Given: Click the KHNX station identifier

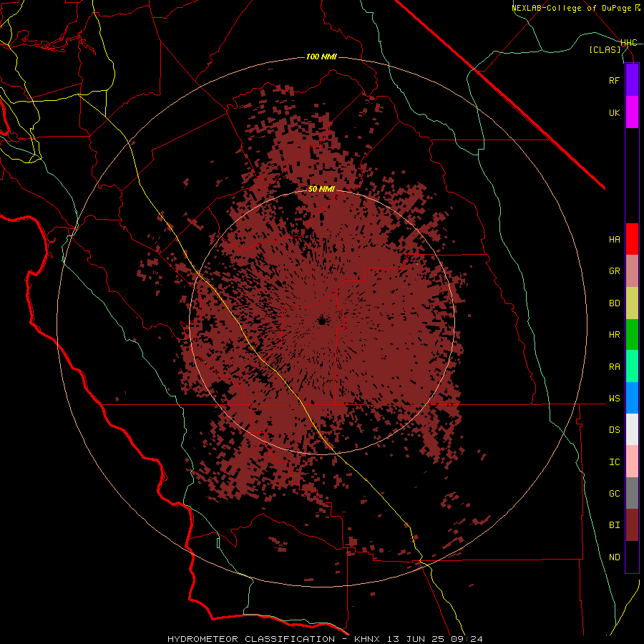Looking at the screenshot, I should click(369, 639).
